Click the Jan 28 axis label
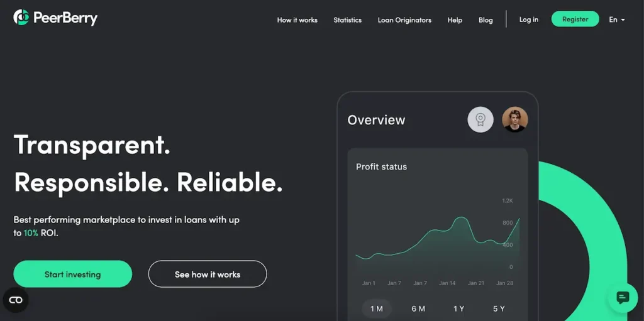Screen dimensions: 644x321 pos(505,283)
